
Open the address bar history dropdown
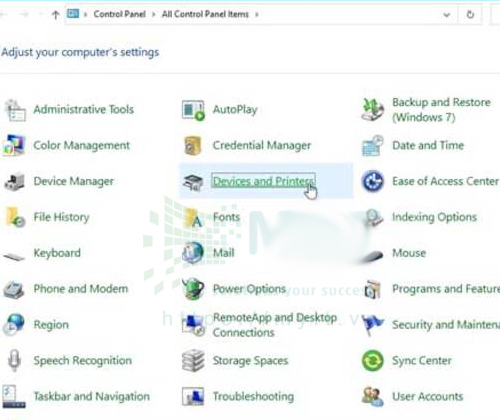(446, 15)
